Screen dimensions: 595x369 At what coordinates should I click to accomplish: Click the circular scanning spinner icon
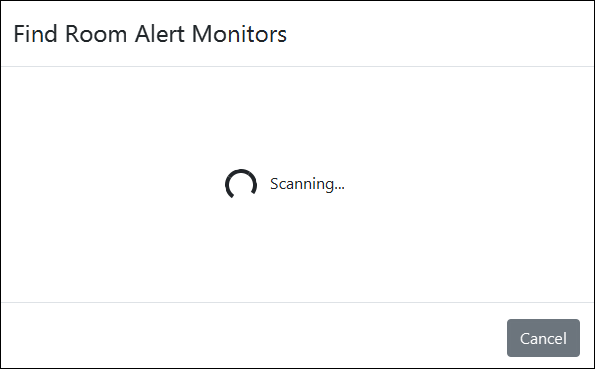(241, 184)
